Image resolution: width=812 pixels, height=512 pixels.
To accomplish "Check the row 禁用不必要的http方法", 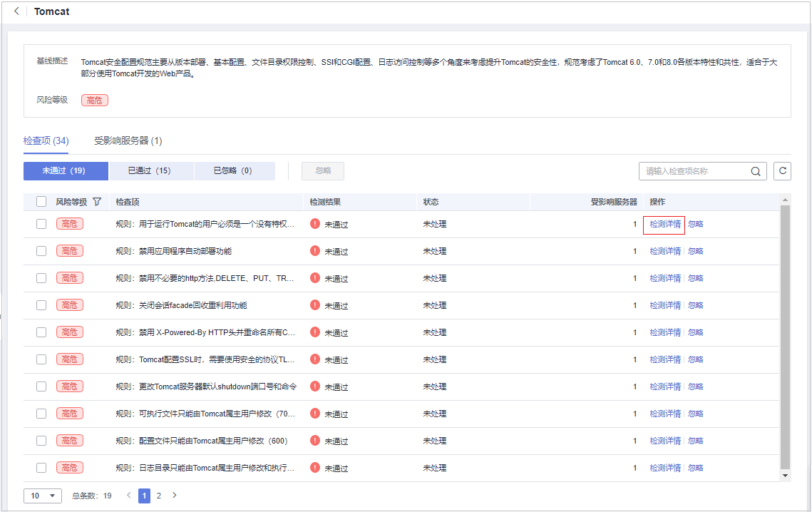I will (41, 278).
